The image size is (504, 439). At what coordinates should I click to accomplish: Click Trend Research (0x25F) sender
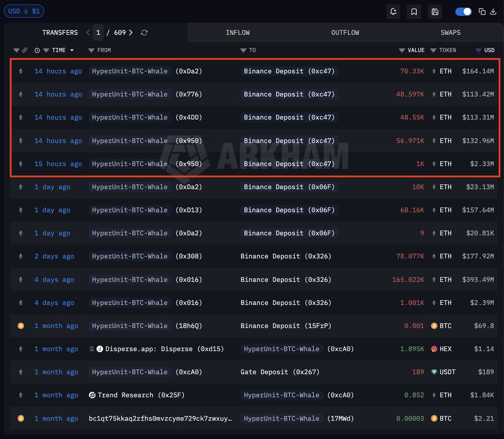pyautogui.click(x=141, y=395)
